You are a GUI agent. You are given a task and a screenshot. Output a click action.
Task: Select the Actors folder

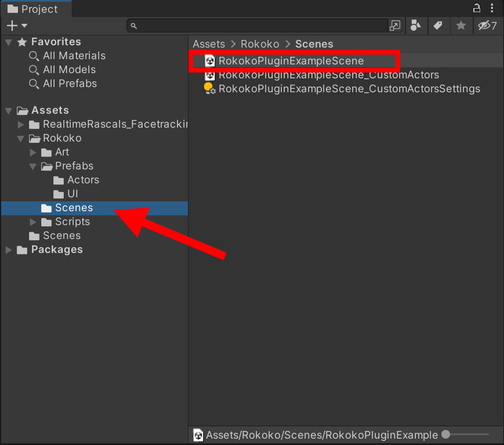click(77, 180)
